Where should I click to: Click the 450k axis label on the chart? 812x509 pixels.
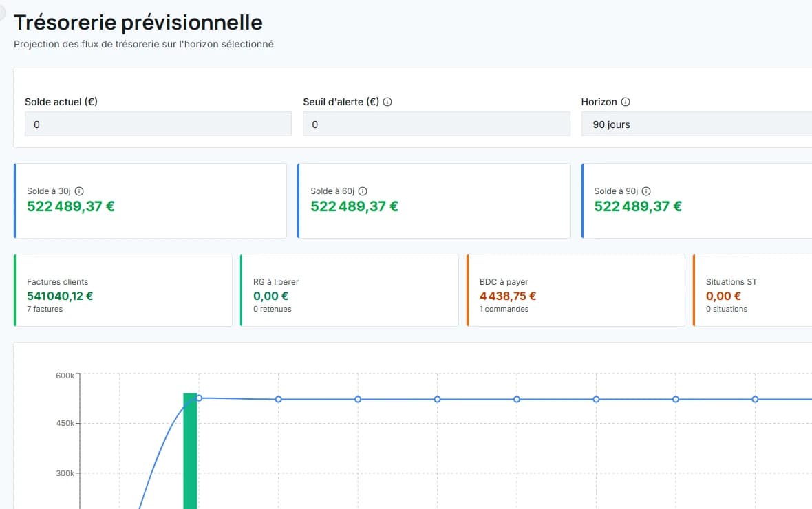coord(65,423)
